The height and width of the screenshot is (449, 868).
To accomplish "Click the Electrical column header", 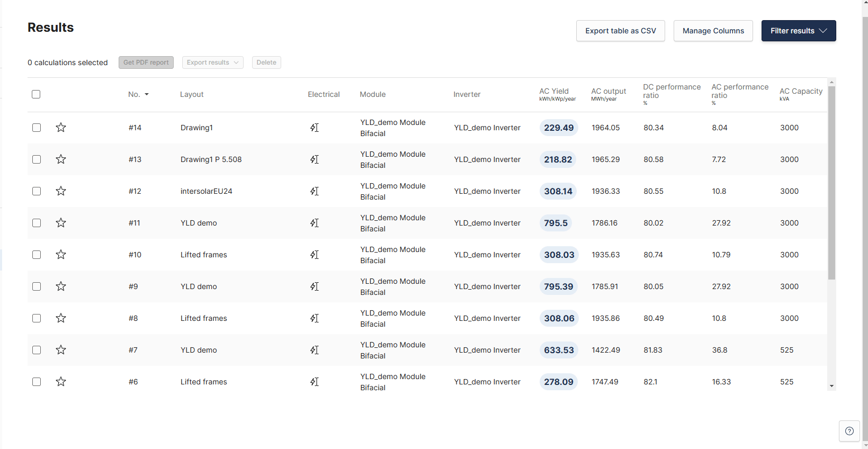I will click(324, 94).
